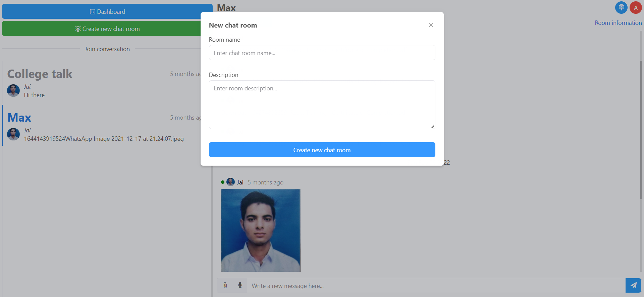Click the message box 'Write a new message here'
Screen dimensions: 644x297
436,286
